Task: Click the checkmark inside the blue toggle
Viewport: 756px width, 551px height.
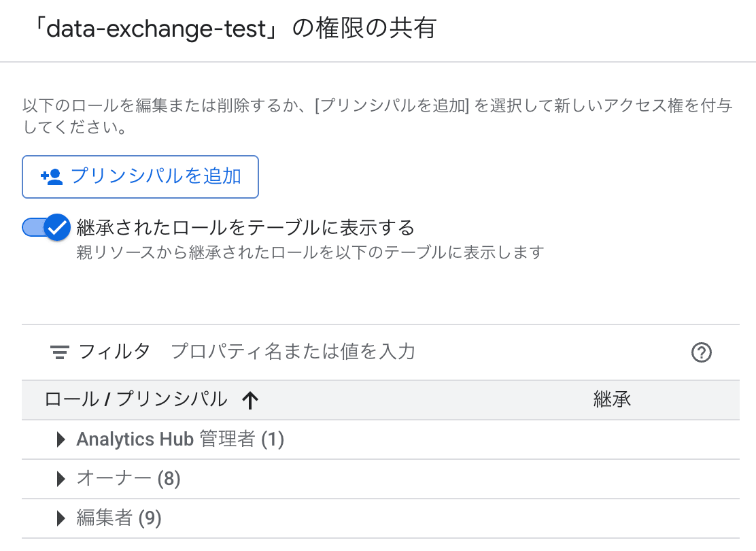Action: tap(58, 227)
